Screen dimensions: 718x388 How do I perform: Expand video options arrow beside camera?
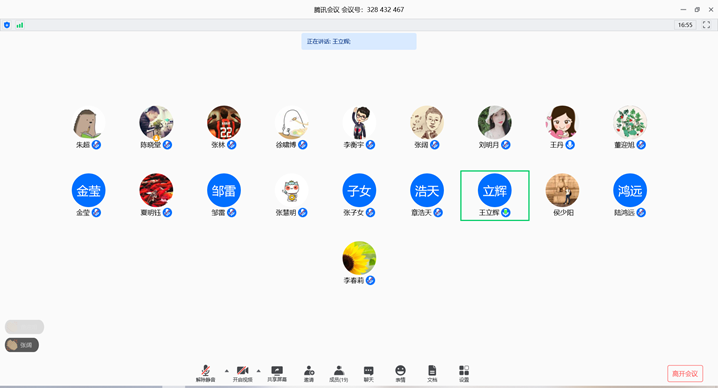pyautogui.click(x=259, y=371)
